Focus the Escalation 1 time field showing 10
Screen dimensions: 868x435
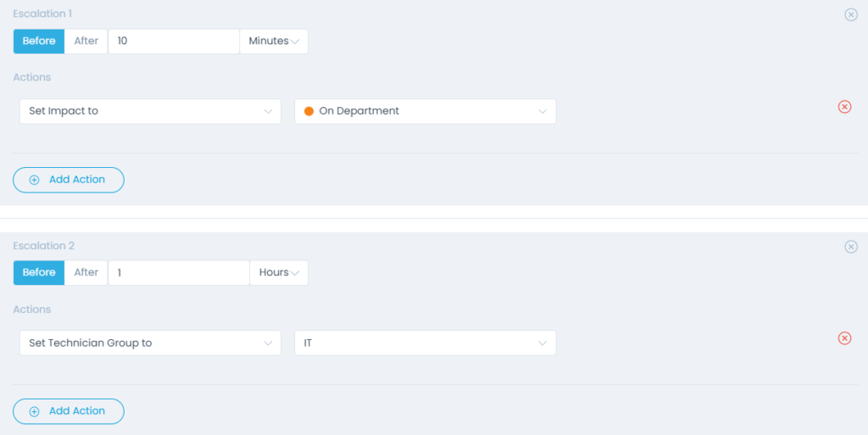(x=174, y=42)
